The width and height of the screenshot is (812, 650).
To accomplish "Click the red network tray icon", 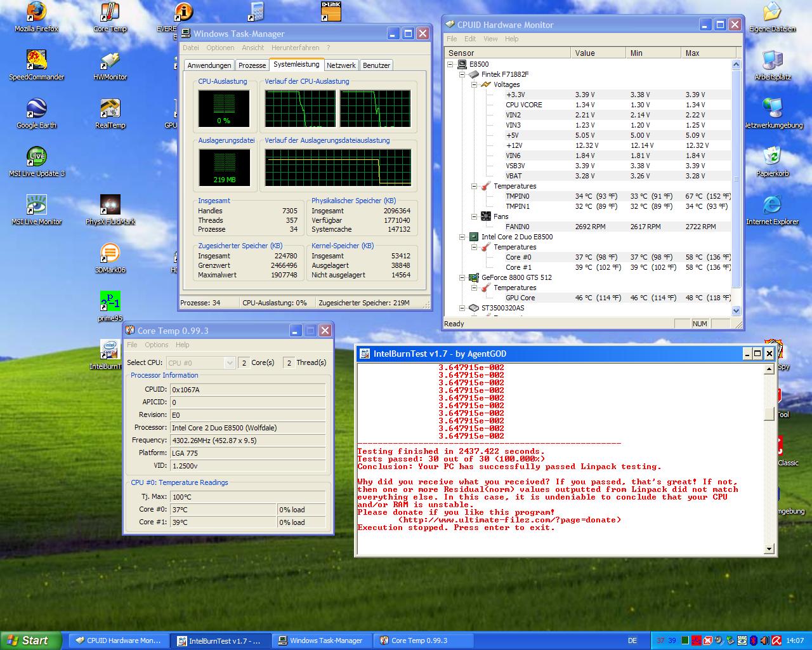I will click(x=697, y=640).
